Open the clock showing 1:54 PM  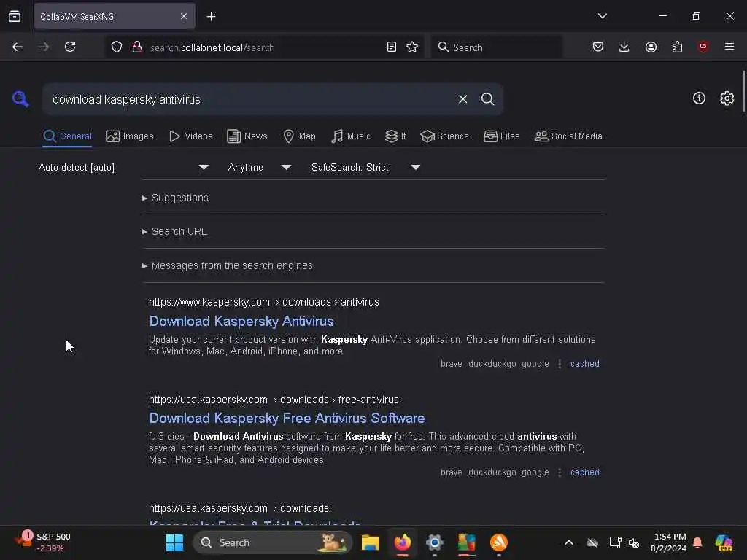670,542
